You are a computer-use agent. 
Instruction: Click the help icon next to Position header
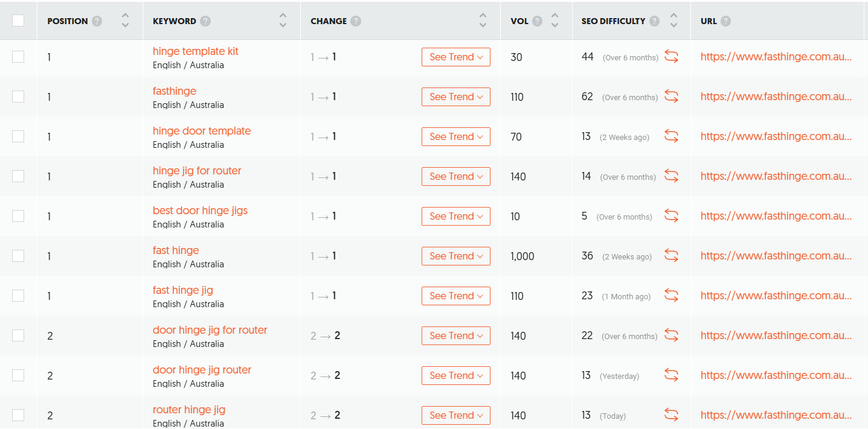(97, 21)
